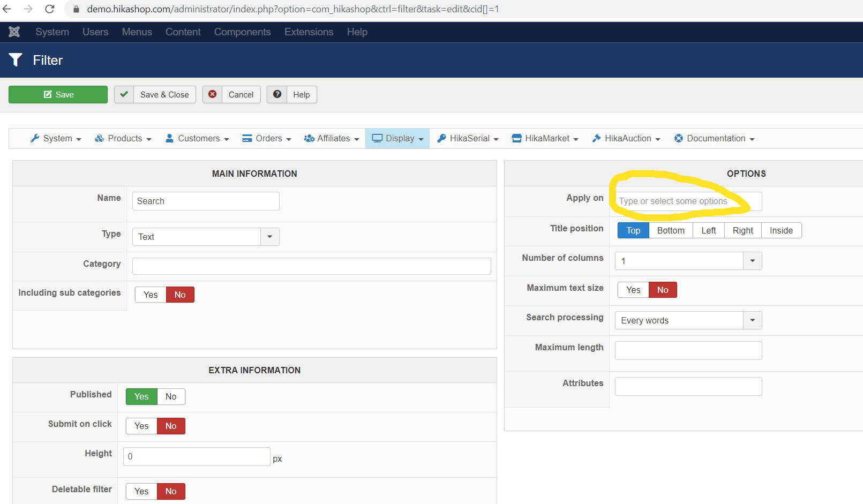The width and height of the screenshot is (863, 504).
Task: Click the Height input field
Action: tap(197, 456)
